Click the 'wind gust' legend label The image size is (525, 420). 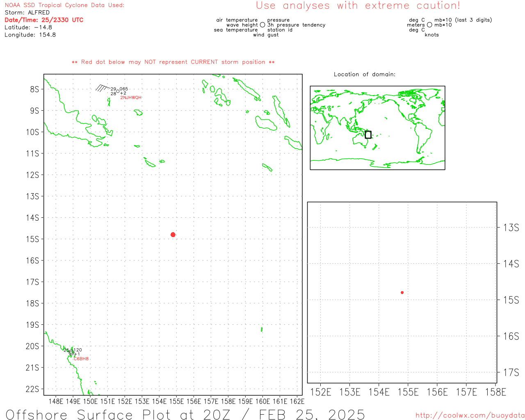pos(266,35)
